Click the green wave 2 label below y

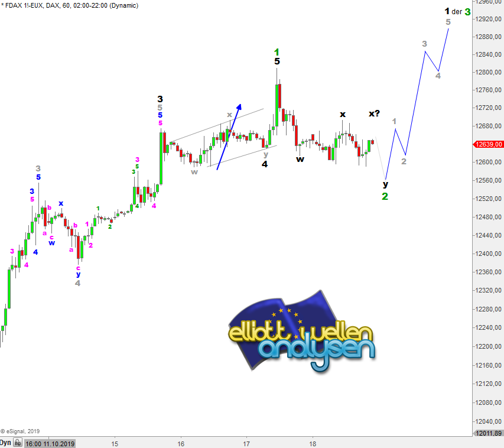click(385, 196)
